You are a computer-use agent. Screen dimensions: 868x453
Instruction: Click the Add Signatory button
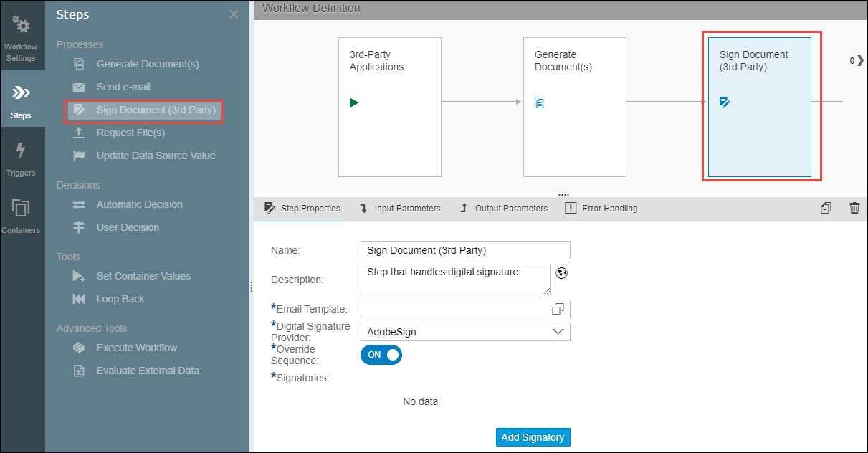coord(533,437)
